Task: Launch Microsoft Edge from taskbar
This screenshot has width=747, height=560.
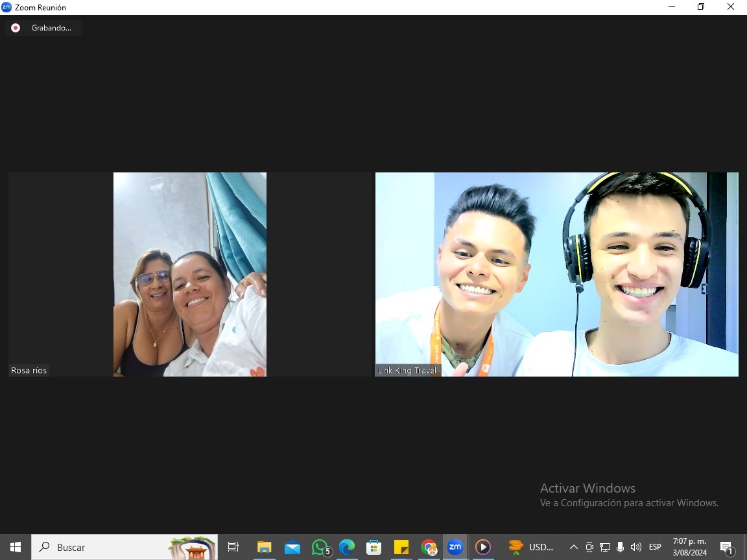Action: point(347,547)
